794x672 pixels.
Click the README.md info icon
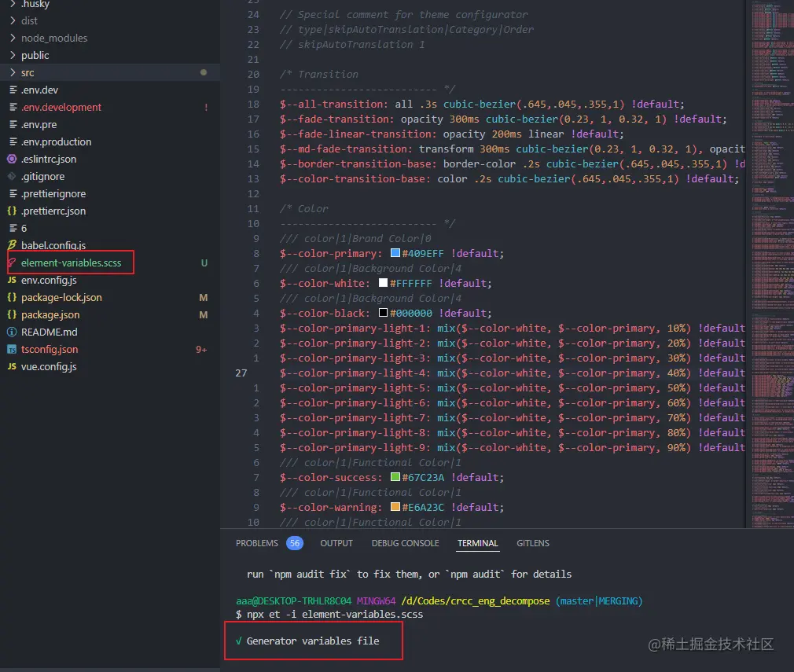[x=12, y=332]
